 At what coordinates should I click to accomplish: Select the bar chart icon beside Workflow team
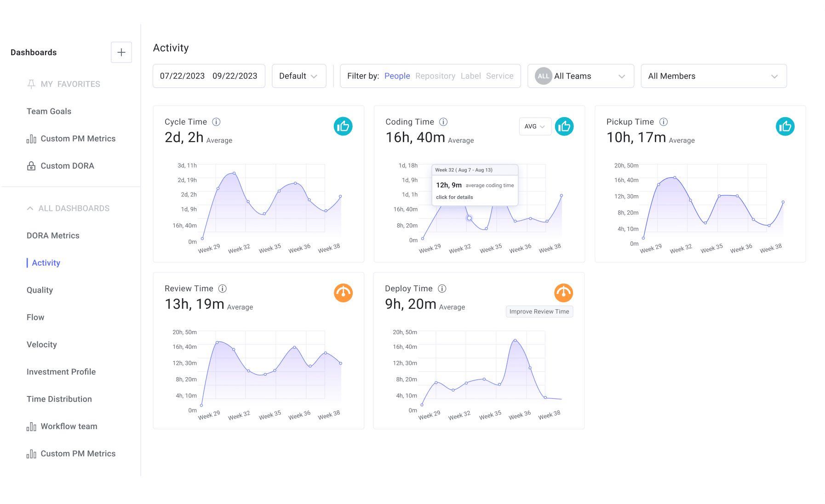click(x=31, y=426)
